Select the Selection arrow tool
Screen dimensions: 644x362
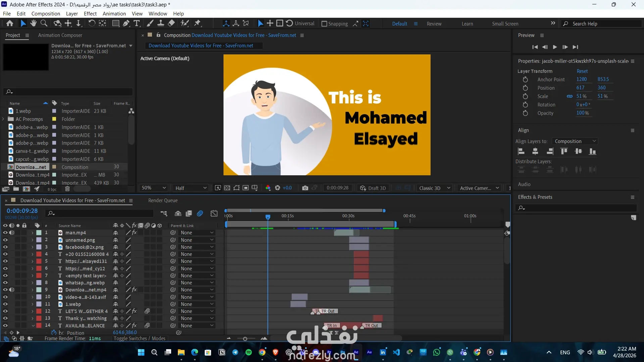tap(23, 23)
